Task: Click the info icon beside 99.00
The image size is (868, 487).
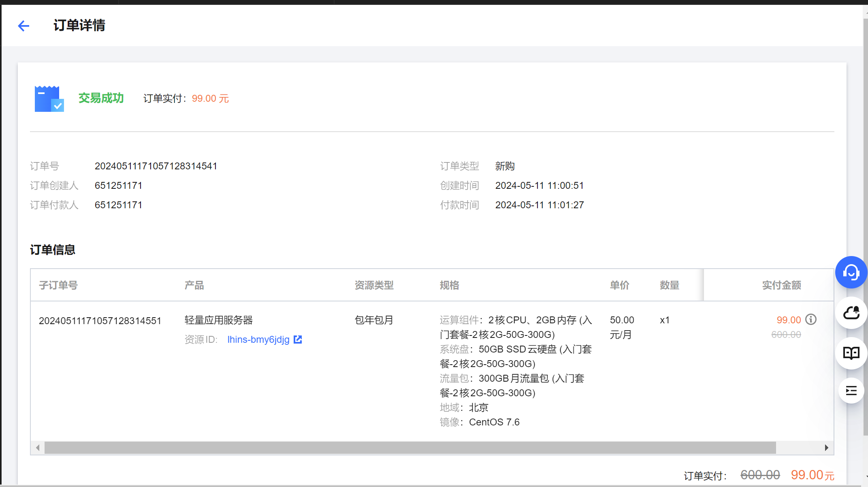Action: click(810, 320)
